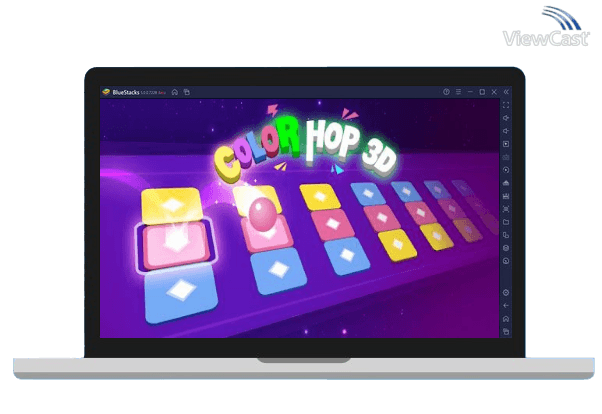Open Settings gear in sidebar
This screenshot has height=414, width=602.
(x=506, y=293)
